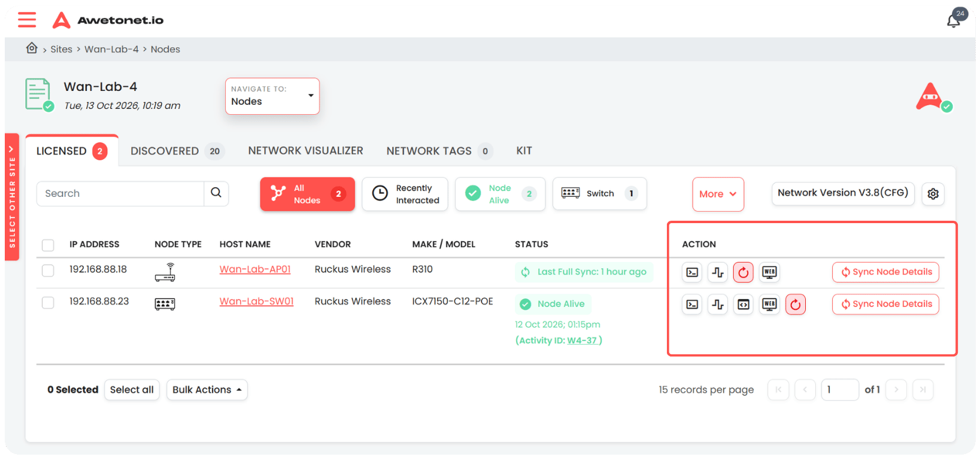Open the Wan-Lab-SW01 host link
Screen dimensions: 980x460
256,301
